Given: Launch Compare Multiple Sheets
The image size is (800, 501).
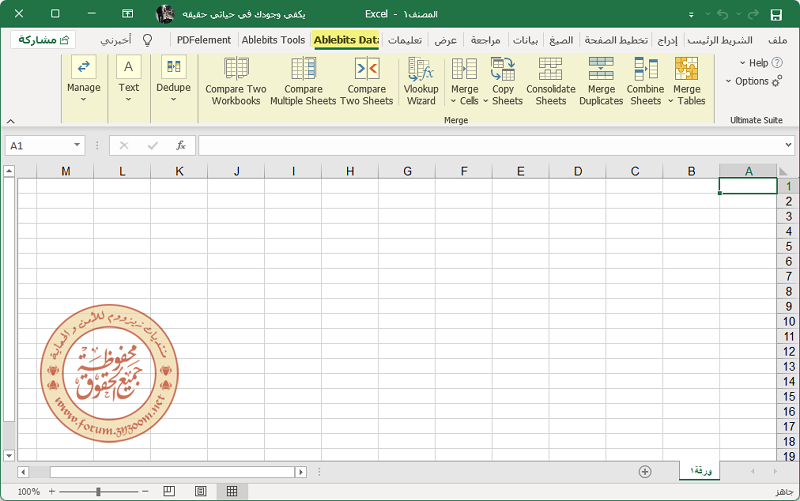Looking at the screenshot, I should pyautogui.click(x=303, y=82).
